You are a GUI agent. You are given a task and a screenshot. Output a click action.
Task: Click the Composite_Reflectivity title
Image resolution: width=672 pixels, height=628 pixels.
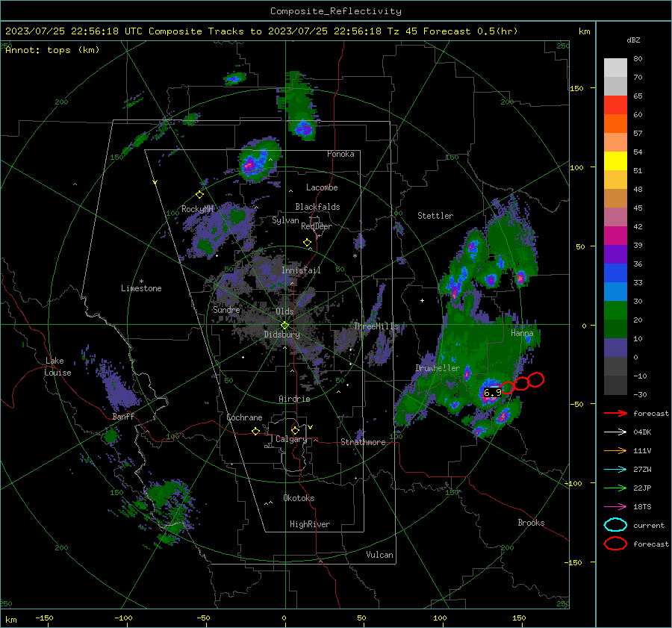coord(335,11)
